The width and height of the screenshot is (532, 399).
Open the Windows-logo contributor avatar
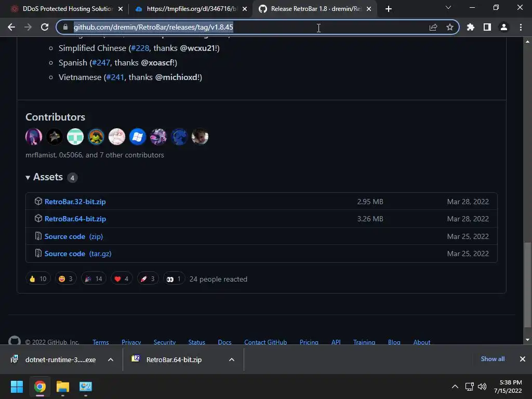[137, 137]
